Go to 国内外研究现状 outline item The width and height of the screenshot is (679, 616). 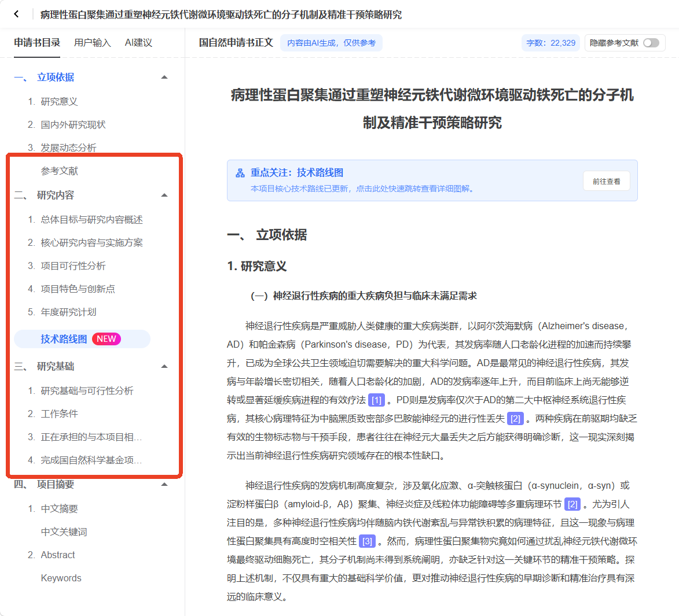point(73,125)
